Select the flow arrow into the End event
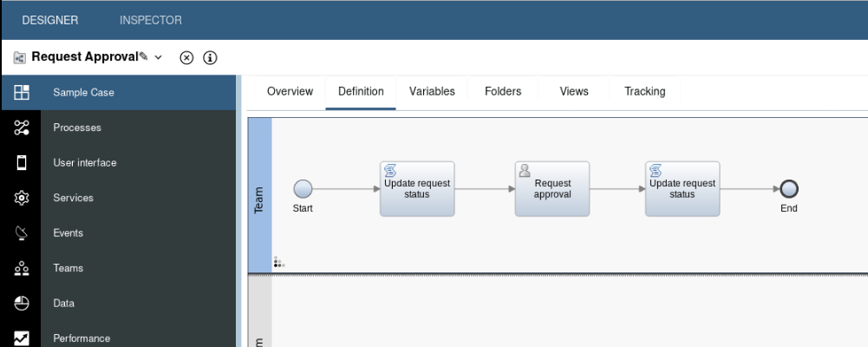 coord(750,189)
